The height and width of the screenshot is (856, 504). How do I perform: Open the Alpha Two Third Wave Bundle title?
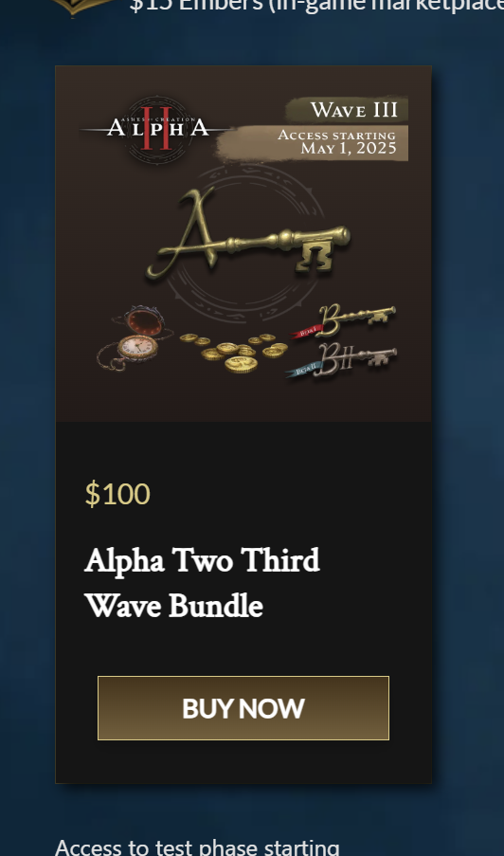pyautogui.click(x=203, y=583)
